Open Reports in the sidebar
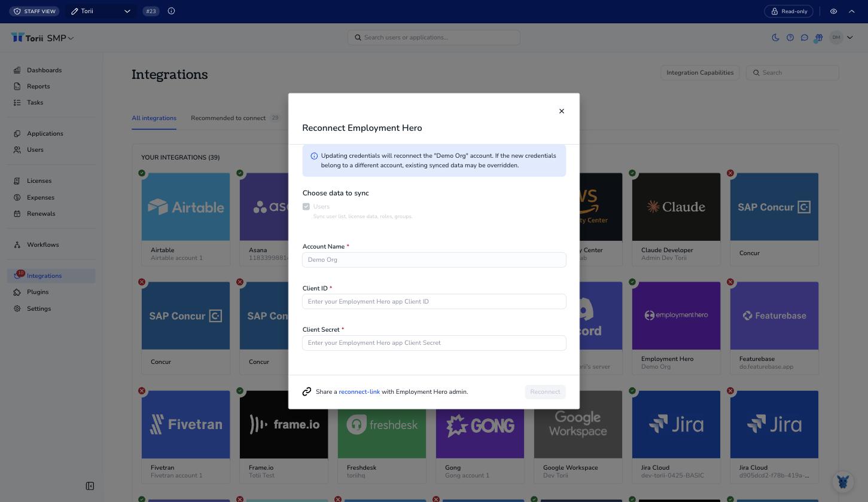 point(51,87)
